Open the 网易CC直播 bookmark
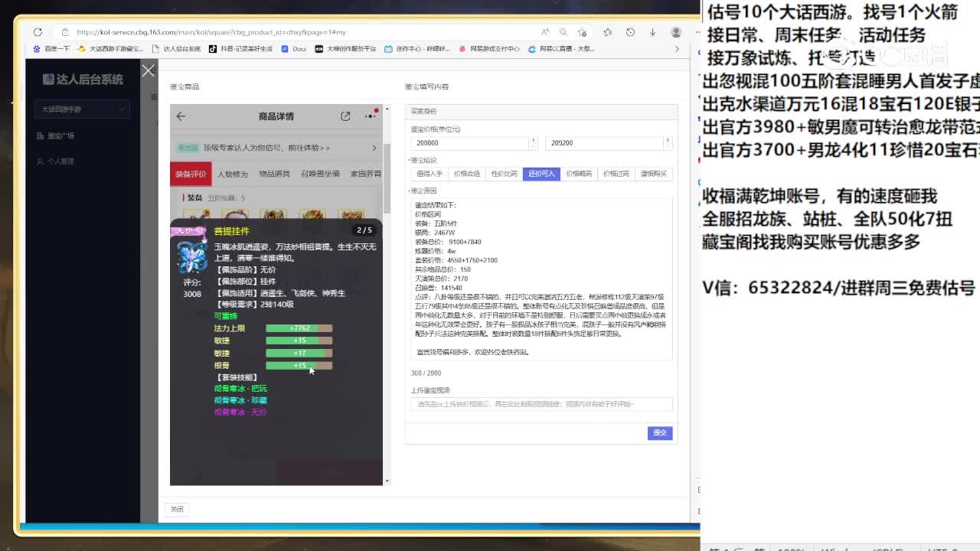Viewport: 980px width, 551px height. coord(561,49)
